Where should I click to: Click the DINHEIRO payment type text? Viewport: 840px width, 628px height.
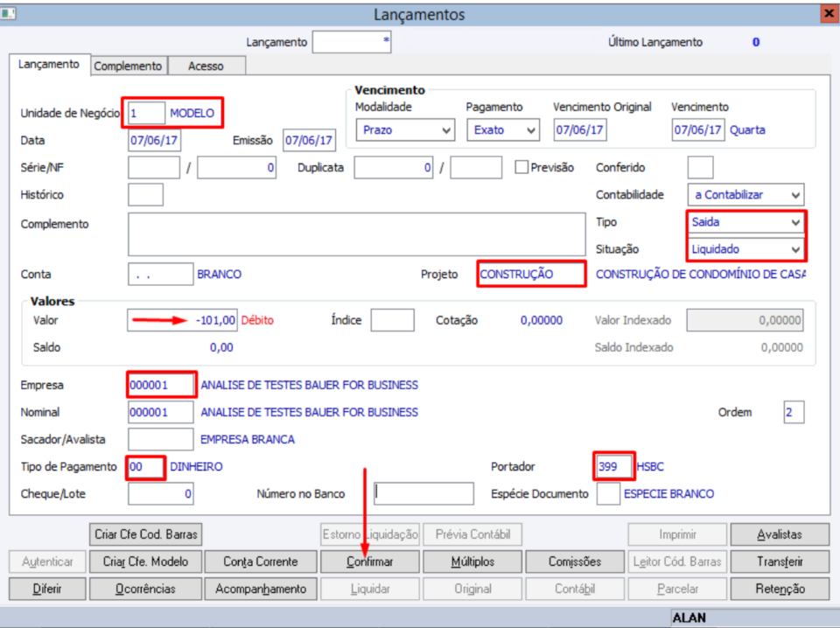(196, 467)
